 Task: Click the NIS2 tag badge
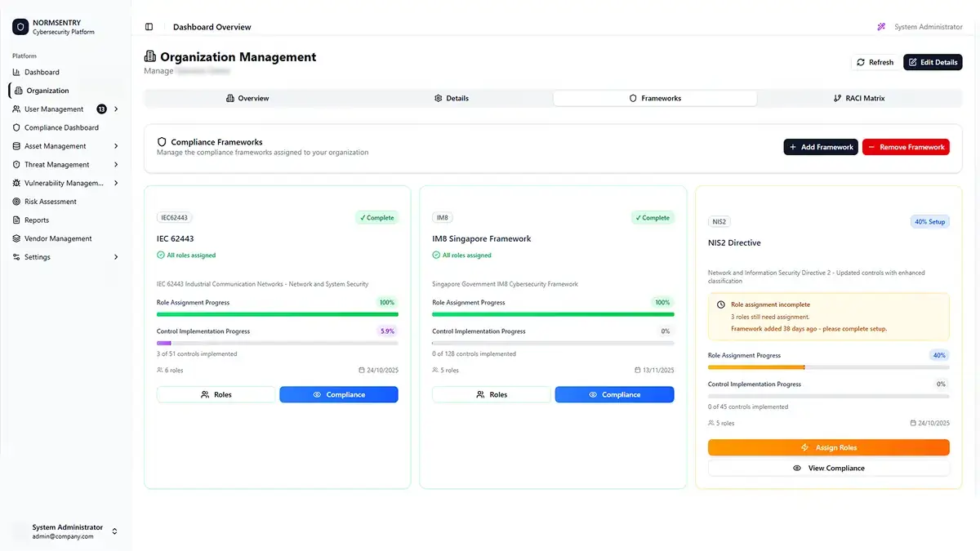(x=719, y=221)
